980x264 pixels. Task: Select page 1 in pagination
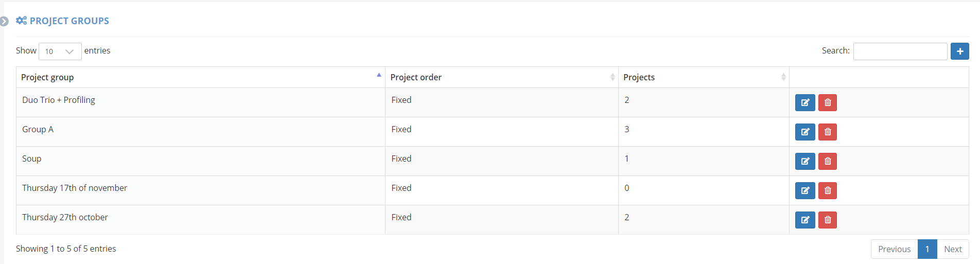click(927, 249)
